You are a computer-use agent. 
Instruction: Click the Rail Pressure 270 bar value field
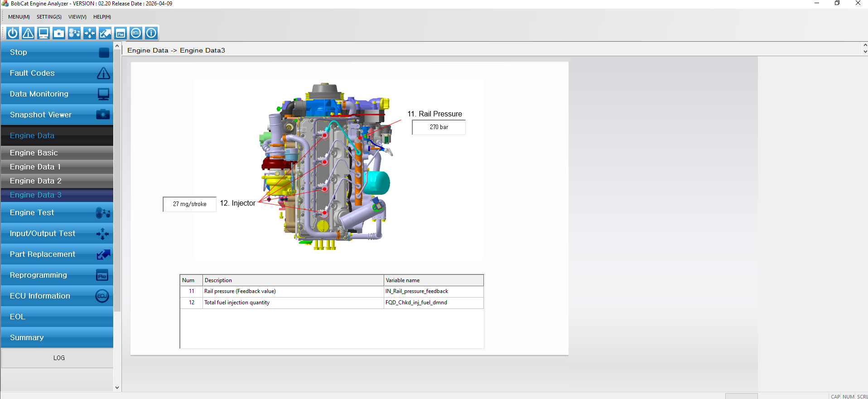(x=439, y=127)
